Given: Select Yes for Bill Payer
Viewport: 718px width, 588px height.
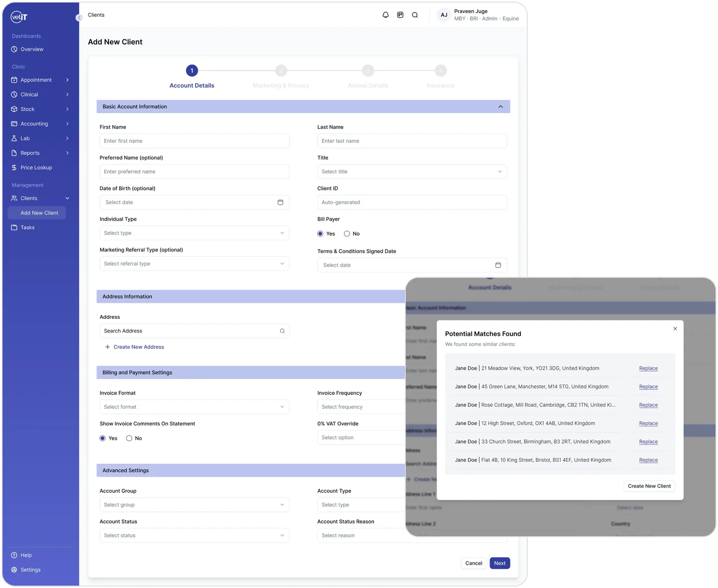Looking at the screenshot, I should 320,234.
